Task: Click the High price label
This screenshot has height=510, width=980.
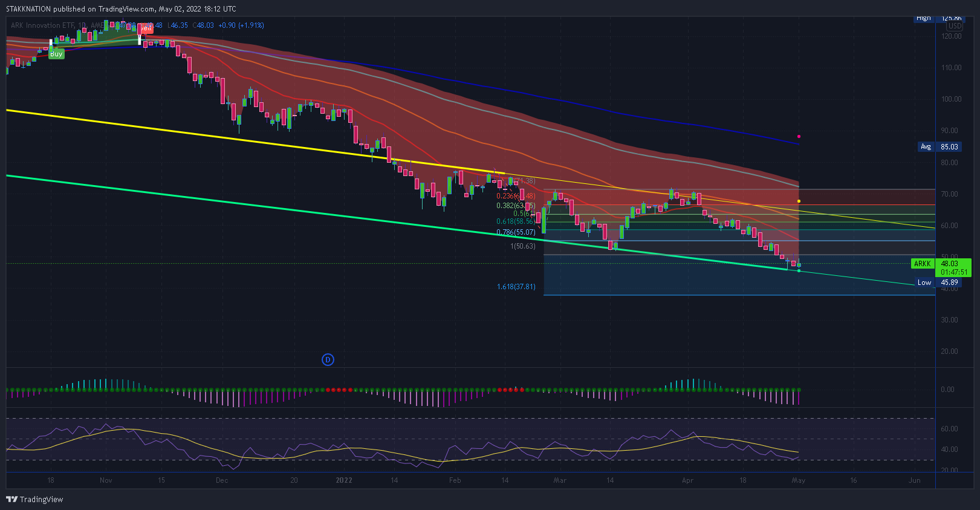Action: 938,18
